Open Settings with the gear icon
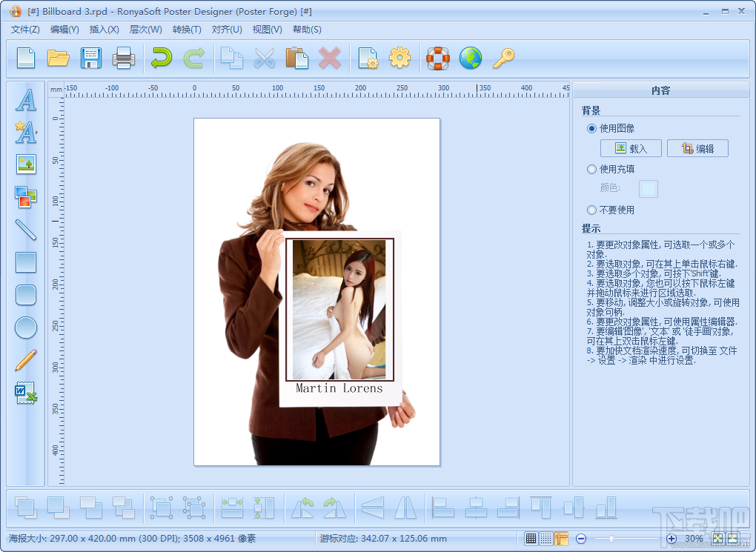 [x=399, y=58]
